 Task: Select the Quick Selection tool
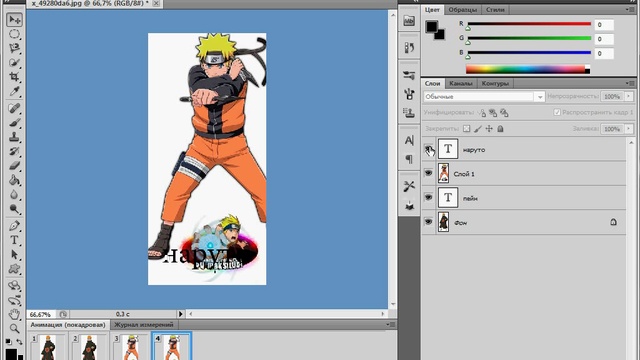(14, 62)
